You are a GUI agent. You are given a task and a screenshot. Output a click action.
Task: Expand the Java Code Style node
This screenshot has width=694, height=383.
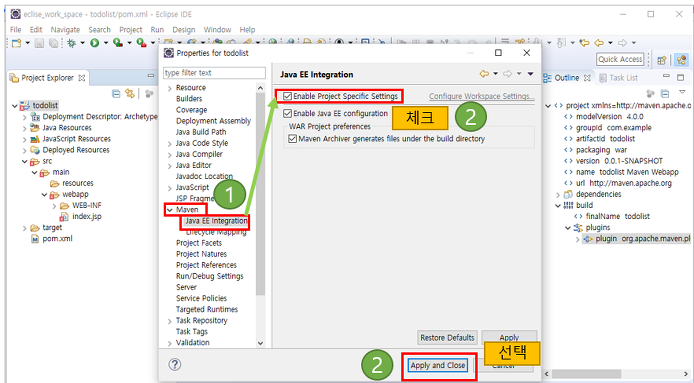tap(170, 143)
